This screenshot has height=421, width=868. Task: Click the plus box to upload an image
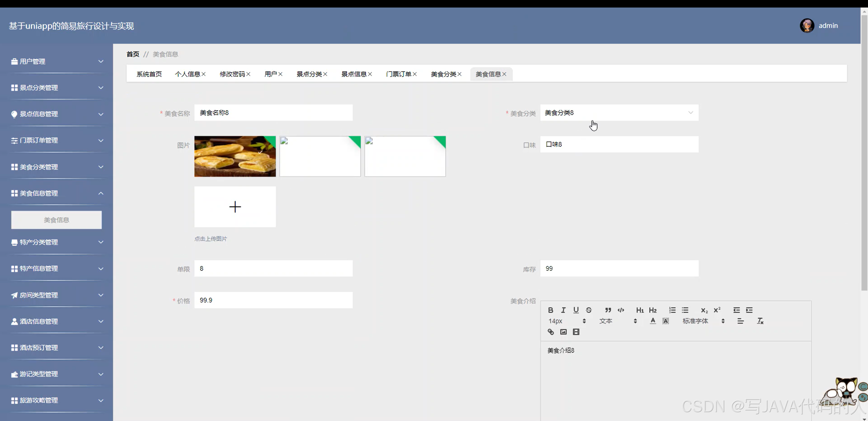click(x=235, y=207)
